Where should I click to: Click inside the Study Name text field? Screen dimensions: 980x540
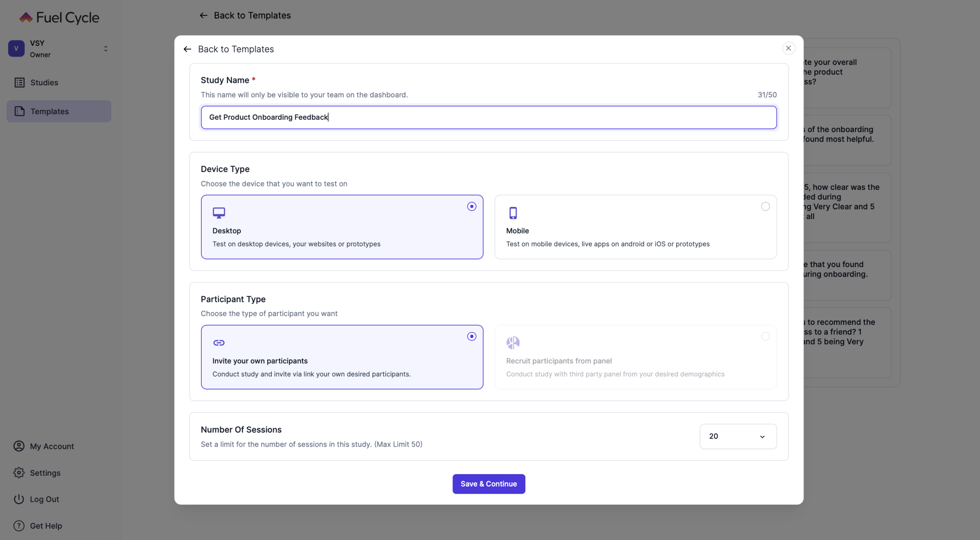pos(488,117)
